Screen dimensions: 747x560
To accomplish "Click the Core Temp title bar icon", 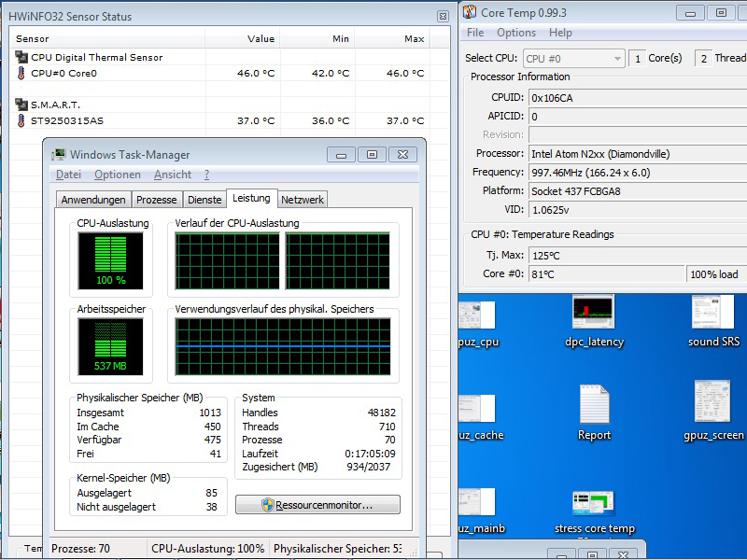I will coord(470,12).
